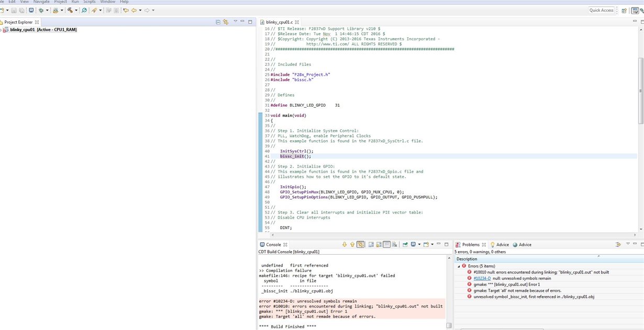Select the unresolved symbol _bissc_init error row
This screenshot has width=644, height=330.
point(533,297)
